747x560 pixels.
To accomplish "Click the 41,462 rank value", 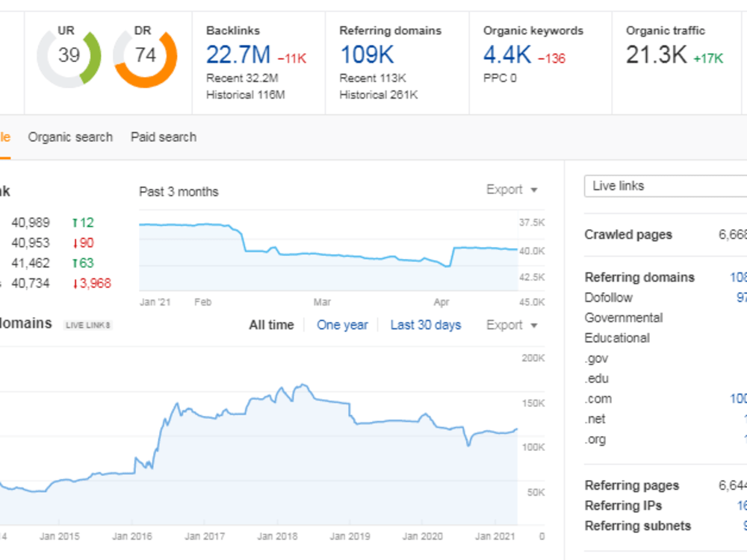I will 31,264.
